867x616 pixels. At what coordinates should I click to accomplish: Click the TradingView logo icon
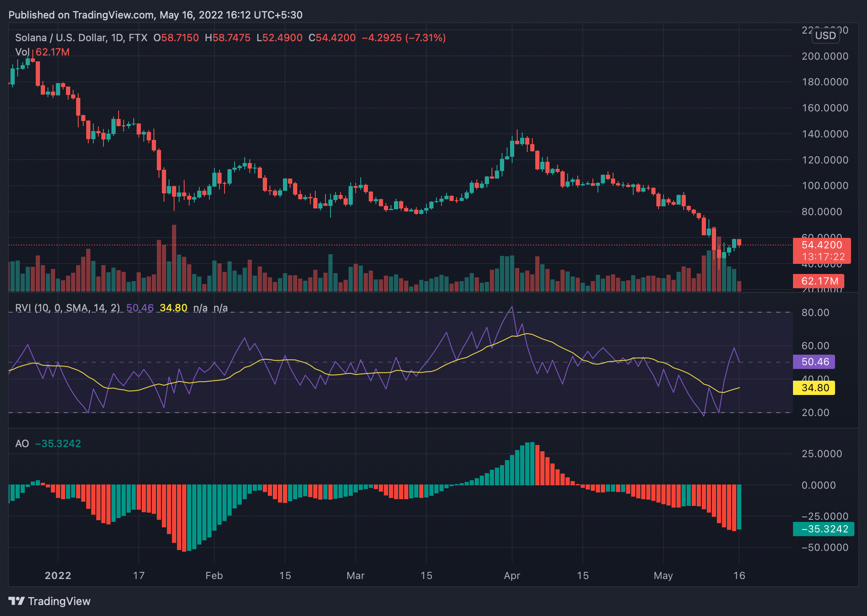16,601
